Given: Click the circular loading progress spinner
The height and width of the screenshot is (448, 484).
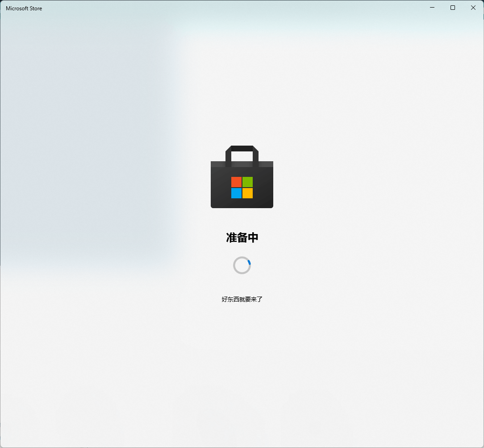Looking at the screenshot, I should tap(242, 265).
